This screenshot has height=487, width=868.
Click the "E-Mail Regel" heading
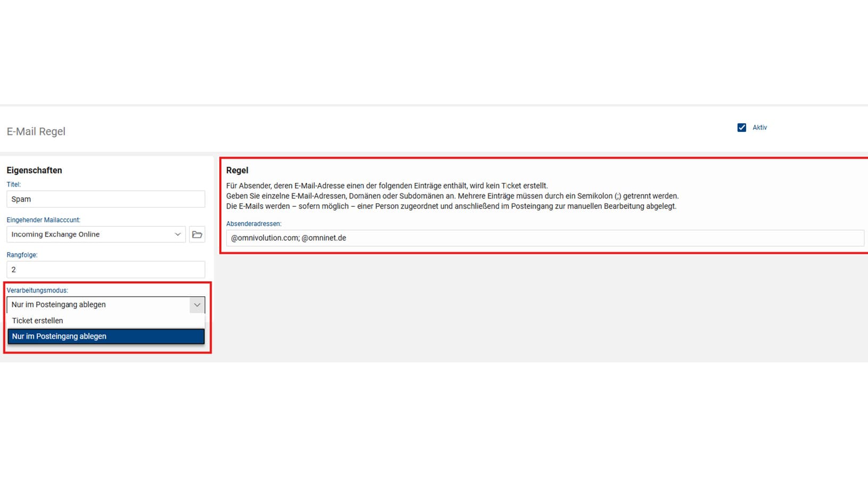coord(36,131)
